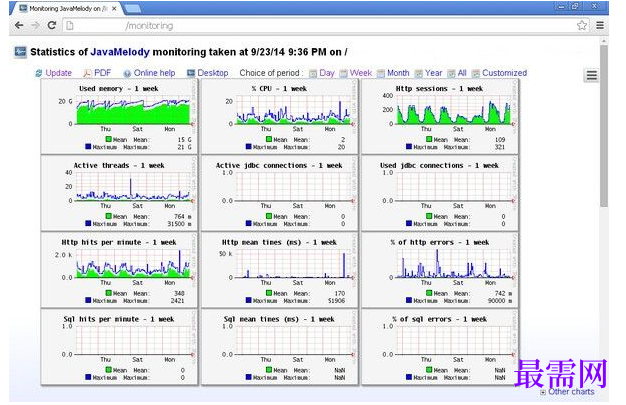This screenshot has height=405, width=626.
Task: Open the Sql hits per minute chart
Action: [119, 347]
